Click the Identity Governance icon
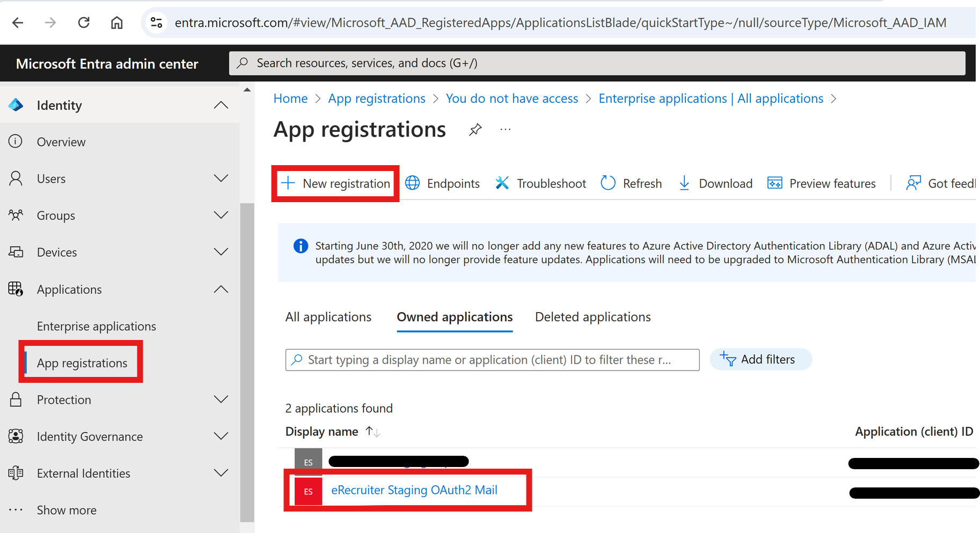This screenshot has height=533, width=980. pyautogui.click(x=16, y=436)
